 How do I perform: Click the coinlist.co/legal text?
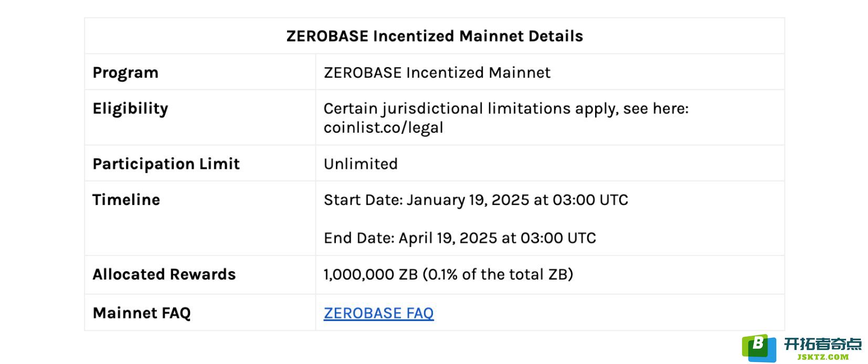pyautogui.click(x=383, y=127)
